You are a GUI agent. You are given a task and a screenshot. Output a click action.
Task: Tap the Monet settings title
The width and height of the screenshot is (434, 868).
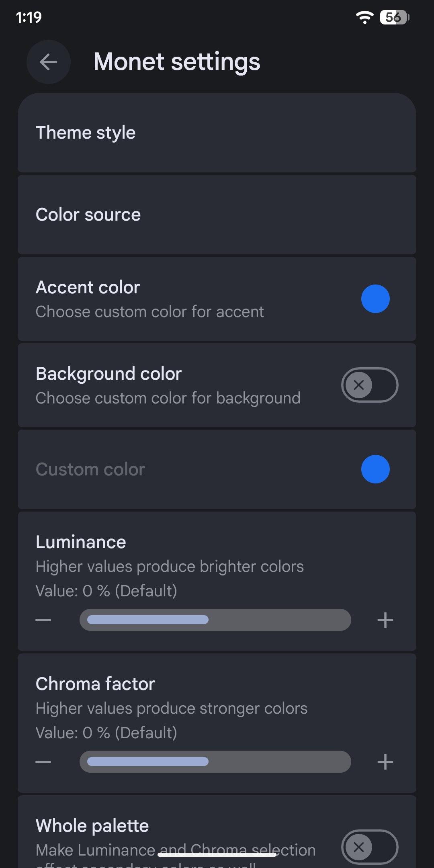[177, 62]
